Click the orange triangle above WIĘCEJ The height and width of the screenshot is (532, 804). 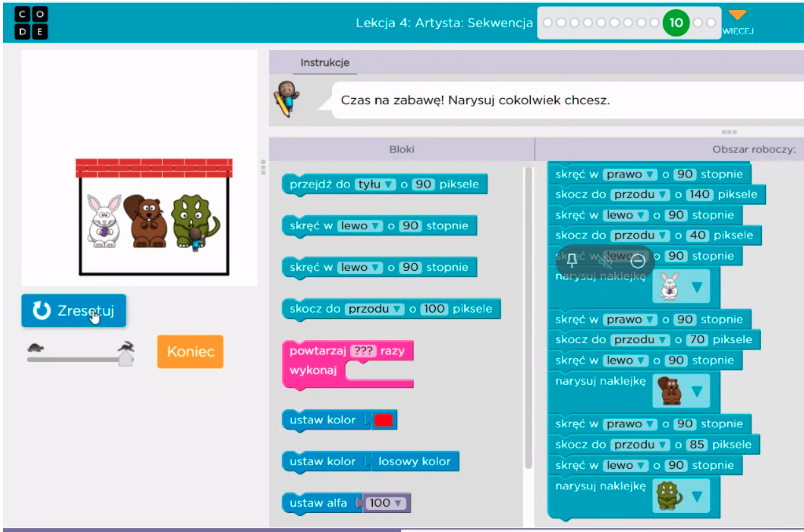(x=737, y=15)
